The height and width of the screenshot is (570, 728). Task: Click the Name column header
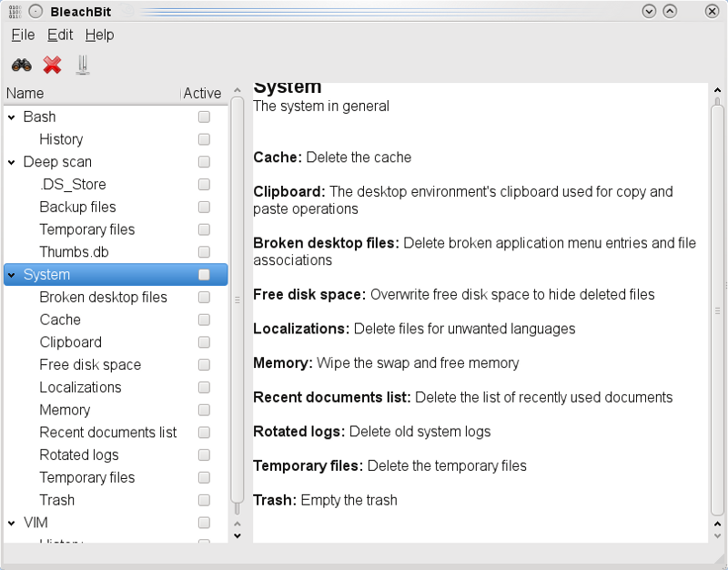click(x=91, y=93)
